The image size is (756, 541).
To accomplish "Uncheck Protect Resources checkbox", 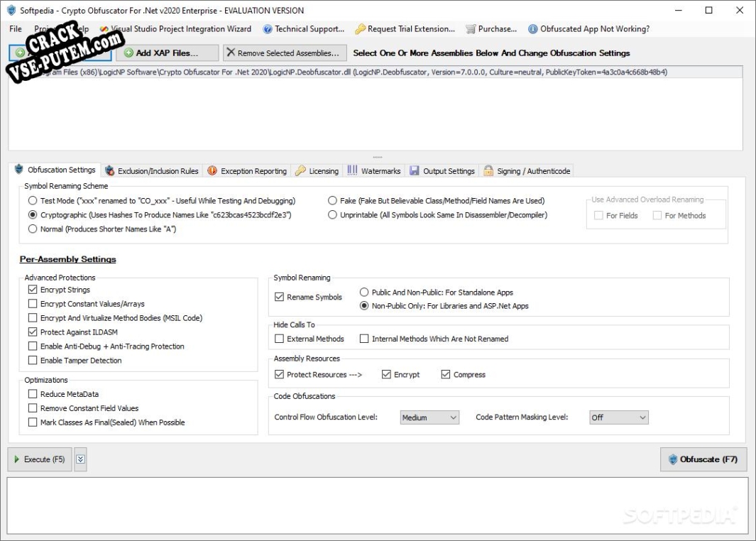I will tap(279, 374).
